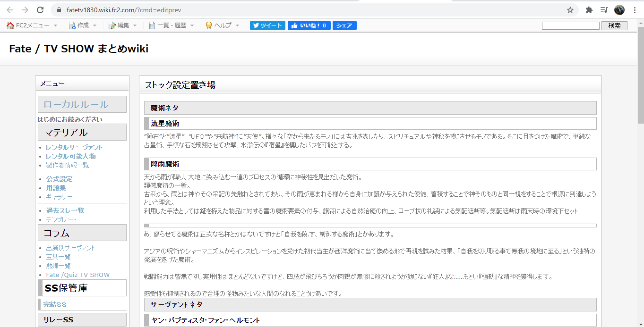Screen dimensions: 644x327
Task: Open Chrome's three-dot menu
Action: [x=635, y=10]
